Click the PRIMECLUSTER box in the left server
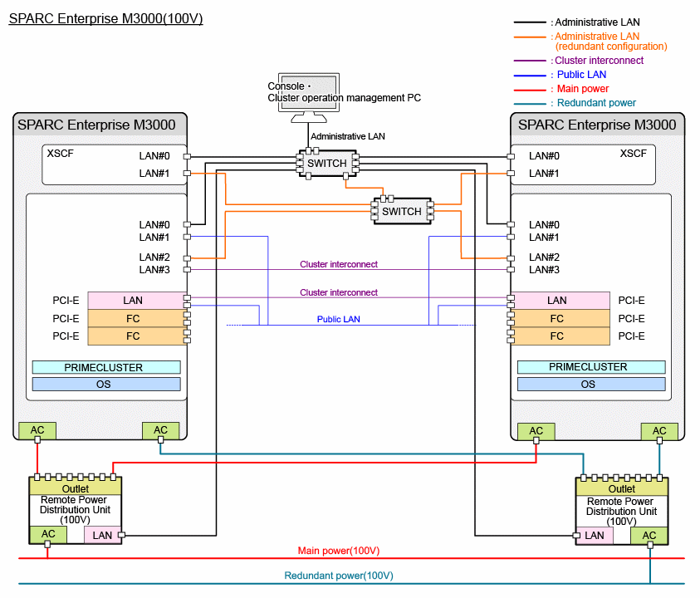 (106, 368)
